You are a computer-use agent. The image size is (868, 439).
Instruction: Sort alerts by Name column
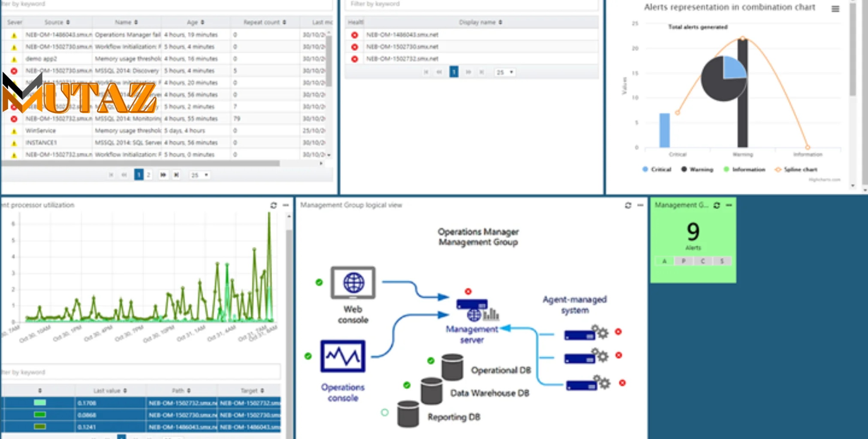point(126,22)
